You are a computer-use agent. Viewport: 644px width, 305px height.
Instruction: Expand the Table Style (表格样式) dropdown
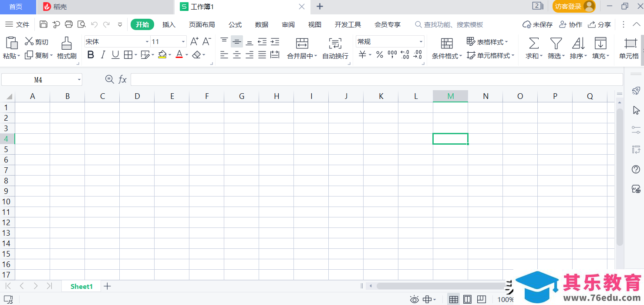point(506,42)
